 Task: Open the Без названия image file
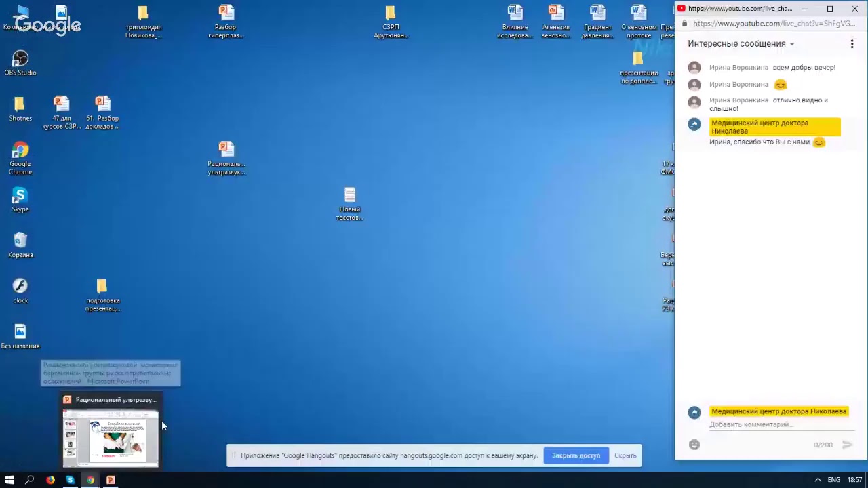click(20, 335)
